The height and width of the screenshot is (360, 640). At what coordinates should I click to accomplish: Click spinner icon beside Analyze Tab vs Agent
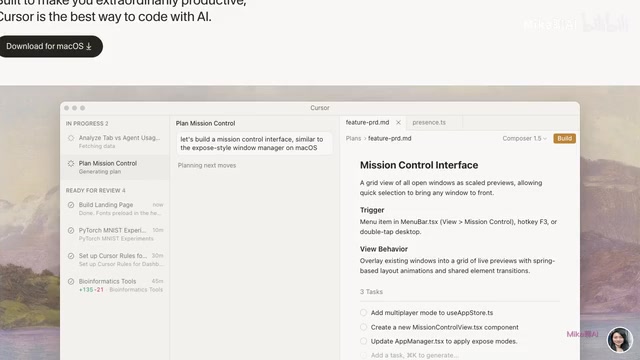point(71,138)
